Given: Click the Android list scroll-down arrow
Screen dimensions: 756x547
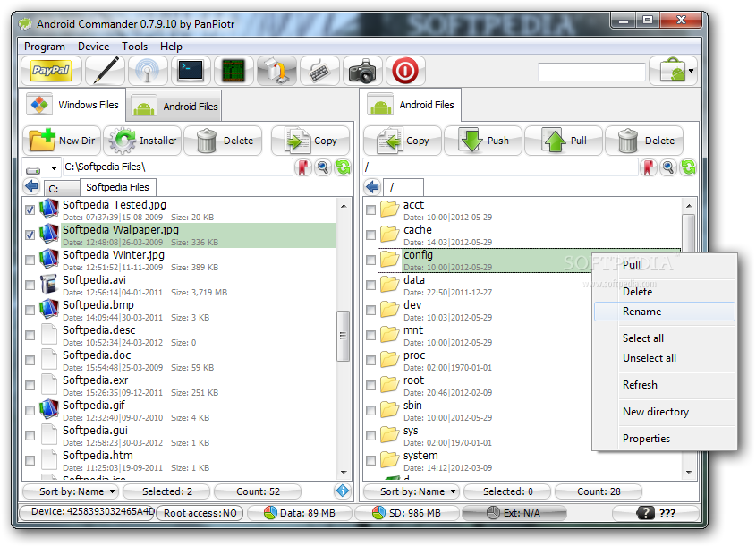Looking at the screenshot, I should coord(689,472).
